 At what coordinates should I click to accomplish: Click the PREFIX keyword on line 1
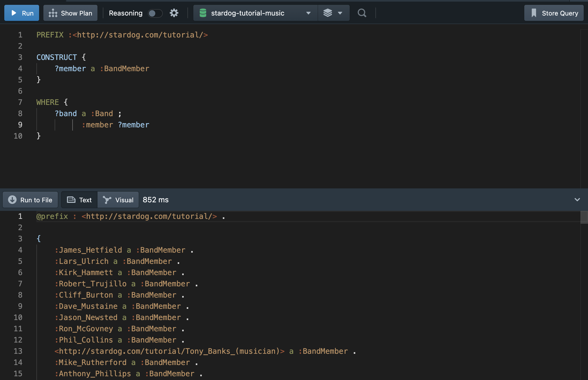(x=50, y=35)
